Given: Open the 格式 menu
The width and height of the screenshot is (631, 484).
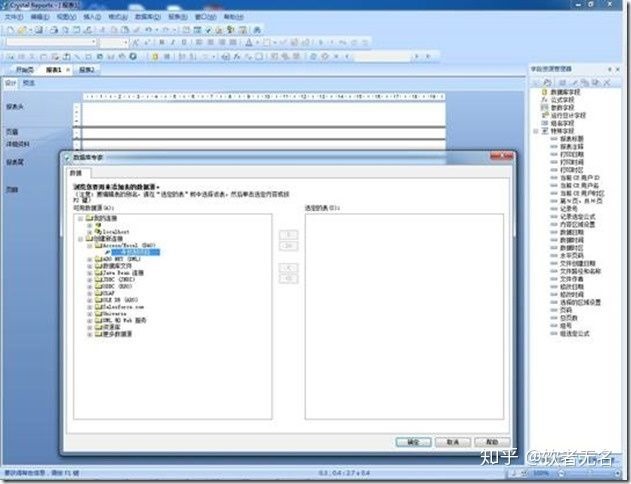Looking at the screenshot, I should (118, 17).
